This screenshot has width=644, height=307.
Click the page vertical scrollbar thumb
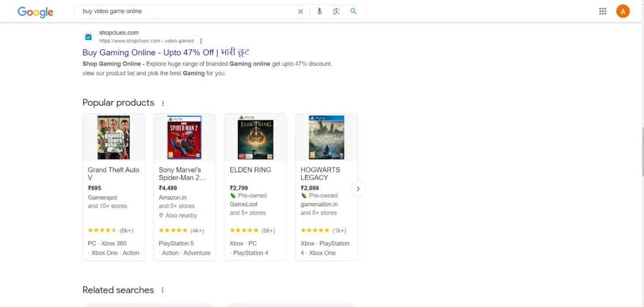coord(641,152)
